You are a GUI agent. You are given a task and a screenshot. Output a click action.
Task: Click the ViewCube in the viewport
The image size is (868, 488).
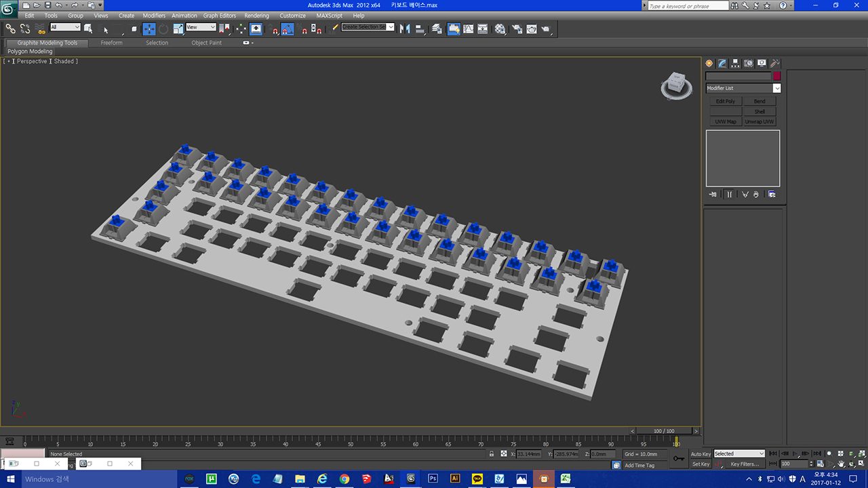(676, 84)
